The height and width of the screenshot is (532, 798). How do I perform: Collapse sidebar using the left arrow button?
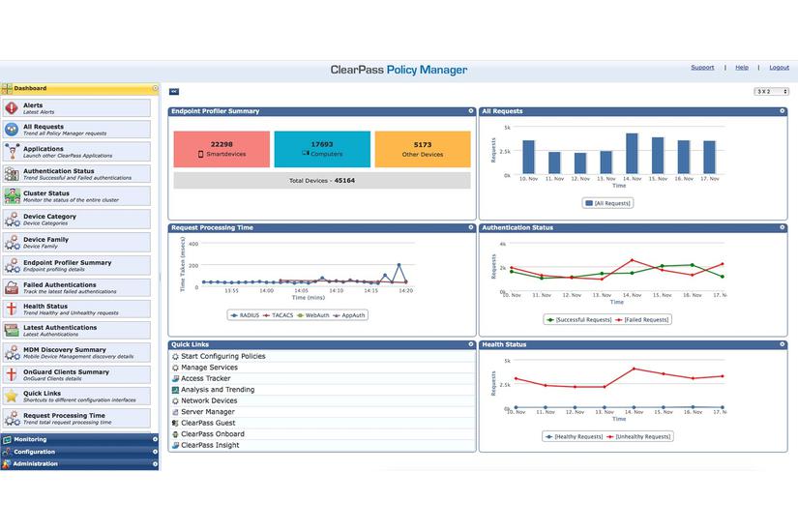(174, 92)
